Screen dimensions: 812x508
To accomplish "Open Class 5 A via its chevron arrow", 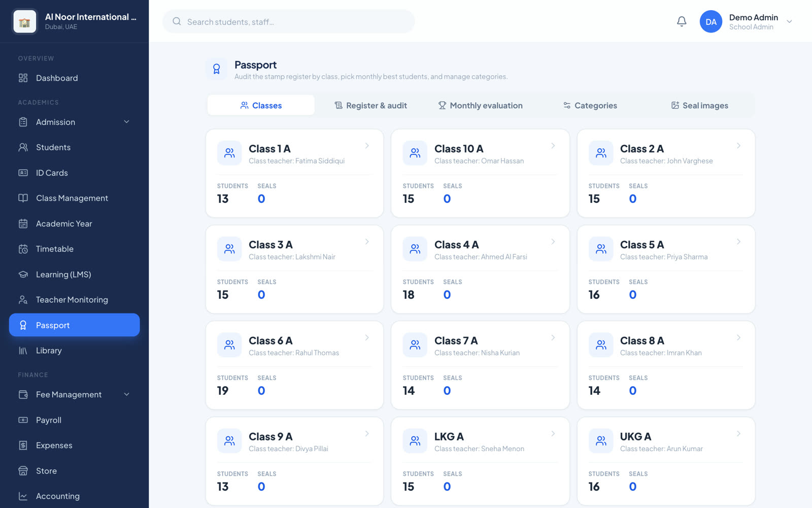I will click(738, 242).
